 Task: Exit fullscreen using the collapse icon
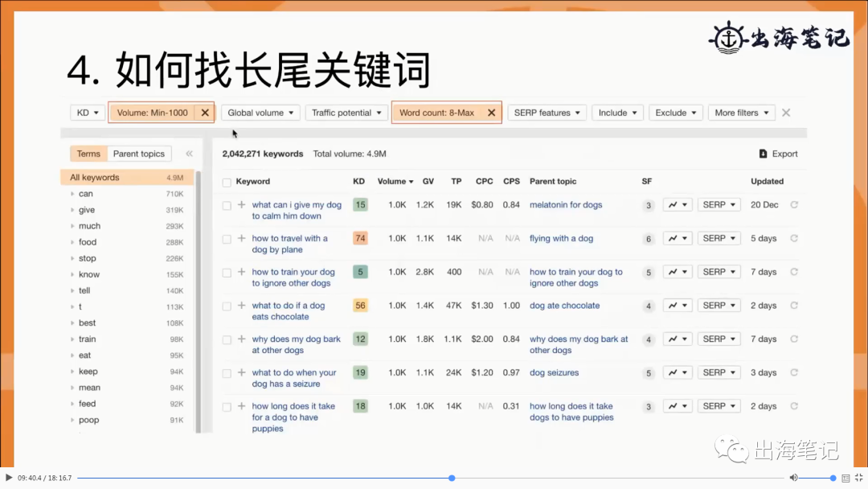click(858, 478)
